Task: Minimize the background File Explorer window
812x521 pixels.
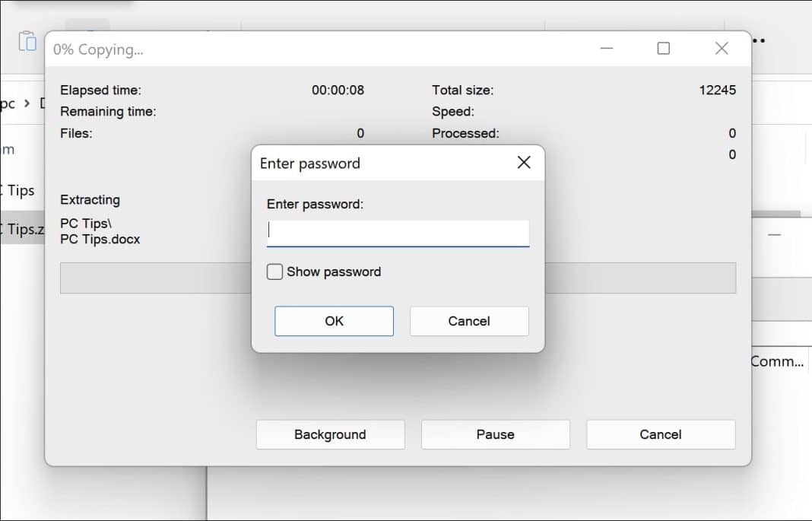Action: tap(774, 236)
